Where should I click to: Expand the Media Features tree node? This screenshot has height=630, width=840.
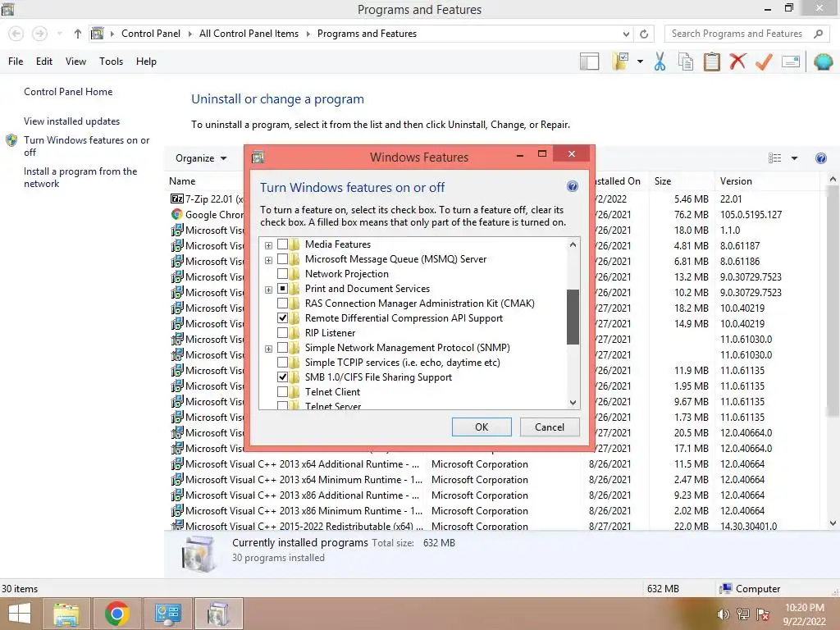(x=268, y=245)
